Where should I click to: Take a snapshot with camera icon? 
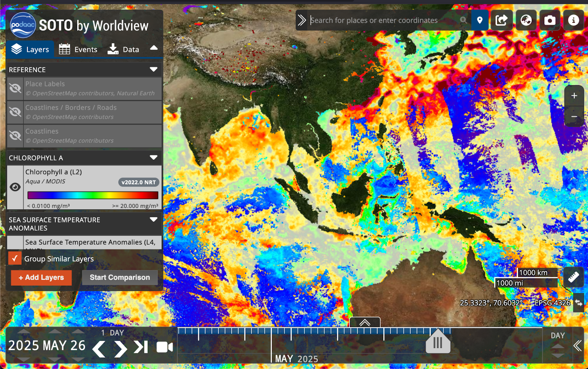550,20
